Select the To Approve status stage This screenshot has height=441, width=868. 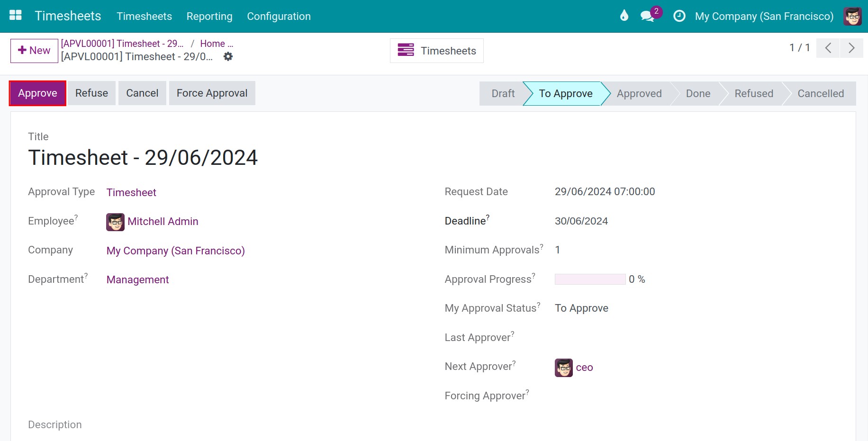(566, 94)
